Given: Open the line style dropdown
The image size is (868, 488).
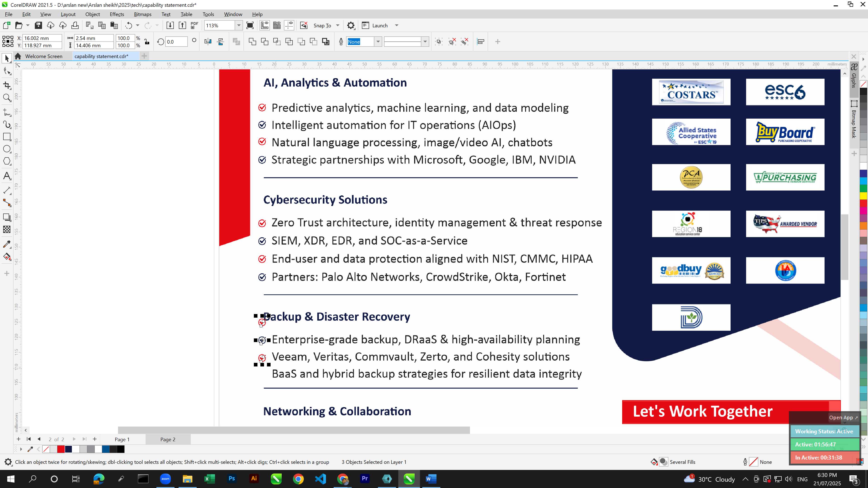Looking at the screenshot, I should pyautogui.click(x=425, y=41).
